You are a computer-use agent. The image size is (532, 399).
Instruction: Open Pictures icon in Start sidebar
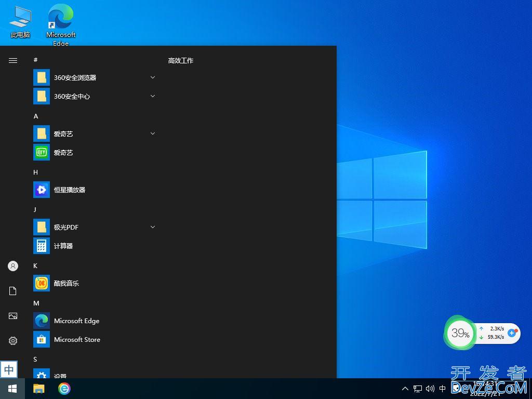13,316
